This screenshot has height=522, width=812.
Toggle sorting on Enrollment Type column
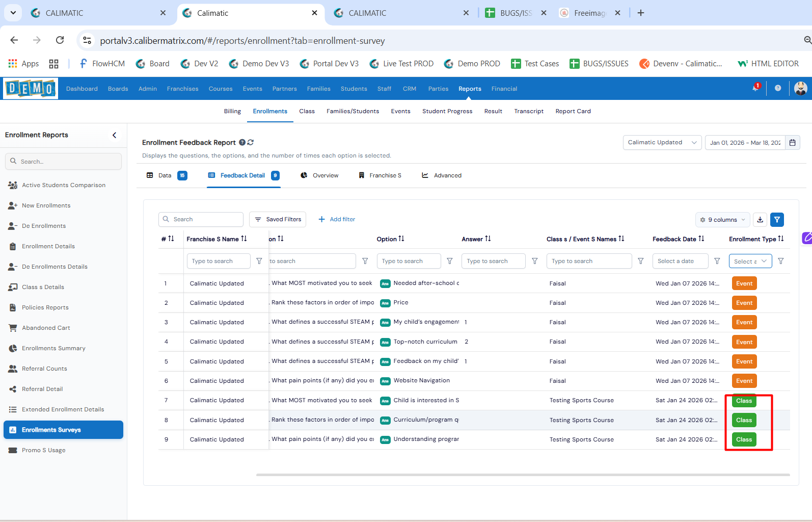[x=781, y=239]
